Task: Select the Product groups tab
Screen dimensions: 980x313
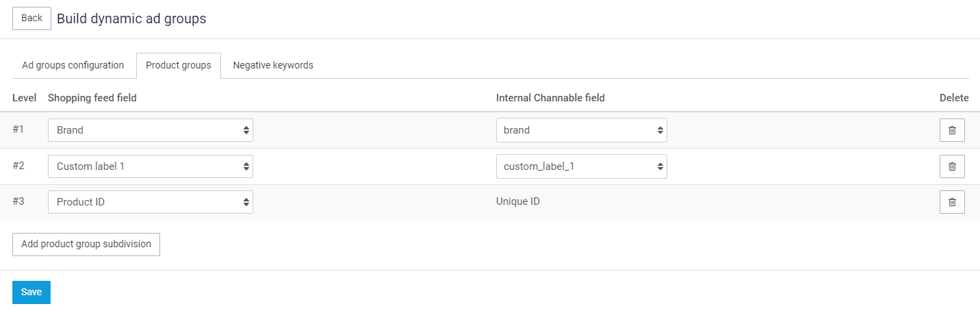Action: tap(179, 66)
